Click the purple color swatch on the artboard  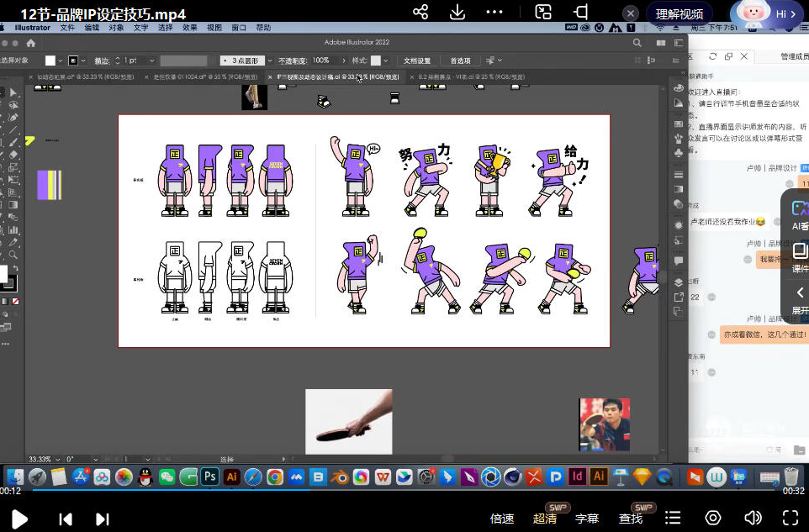click(x=45, y=185)
